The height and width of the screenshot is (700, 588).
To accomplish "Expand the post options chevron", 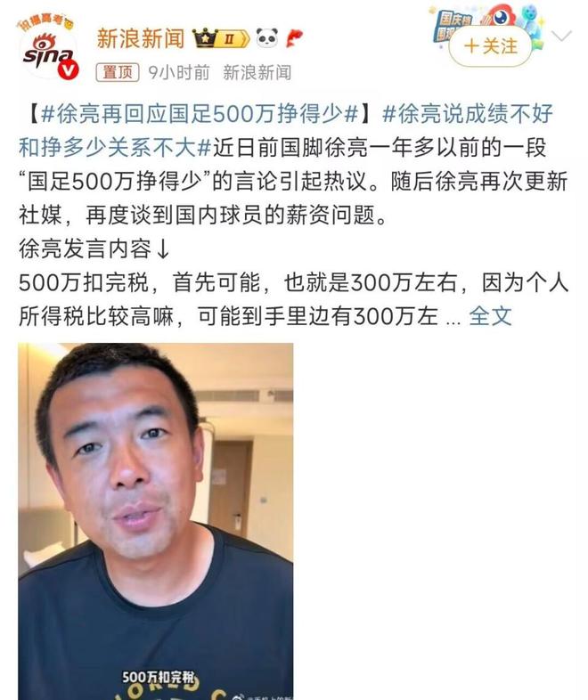I will point(561,36).
